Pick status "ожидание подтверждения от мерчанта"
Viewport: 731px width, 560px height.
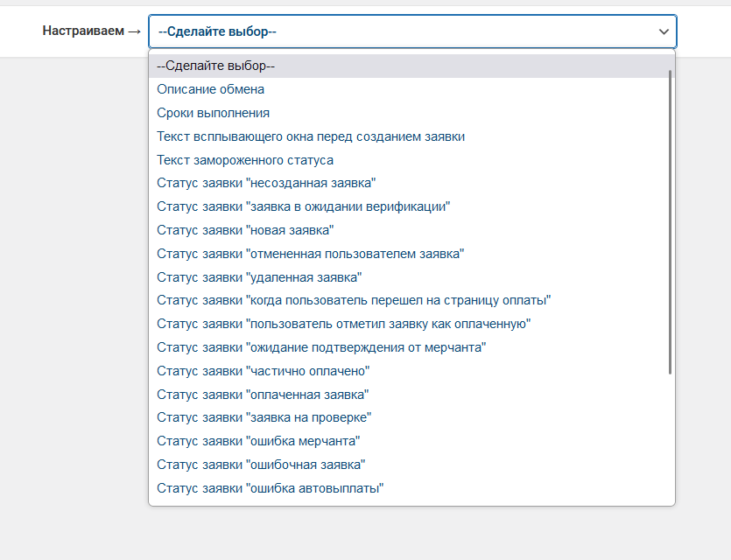321,347
